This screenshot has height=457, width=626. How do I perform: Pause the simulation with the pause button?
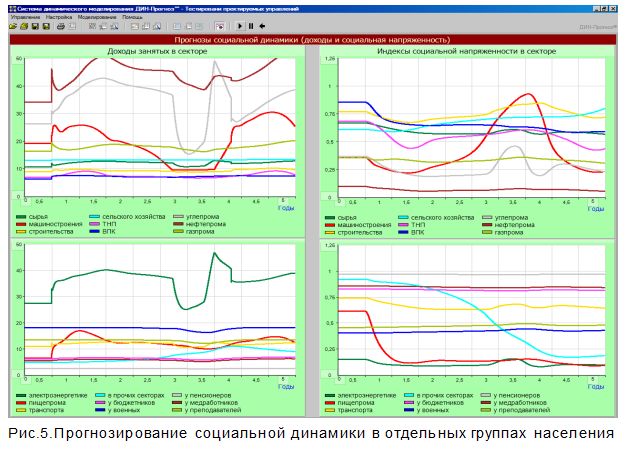point(249,27)
